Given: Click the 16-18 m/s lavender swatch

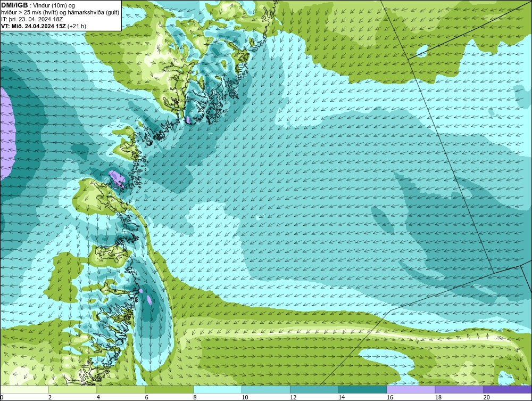Looking at the screenshot, I should pos(411,389).
